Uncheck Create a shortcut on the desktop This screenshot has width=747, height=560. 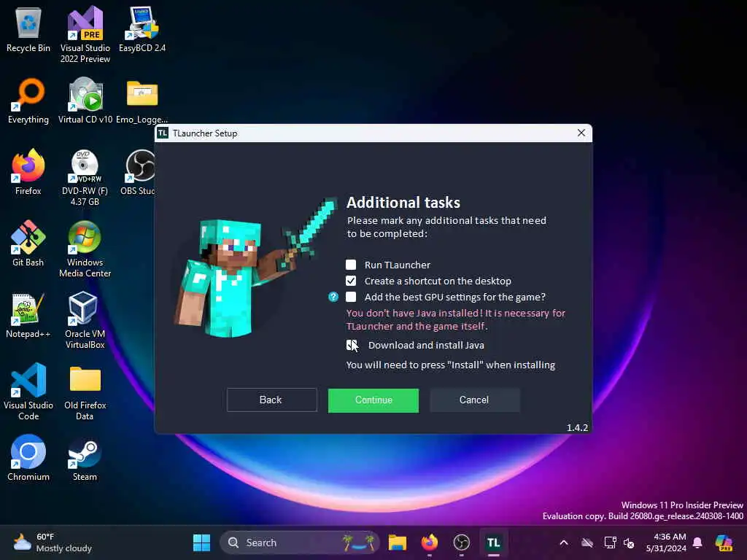[x=351, y=281]
